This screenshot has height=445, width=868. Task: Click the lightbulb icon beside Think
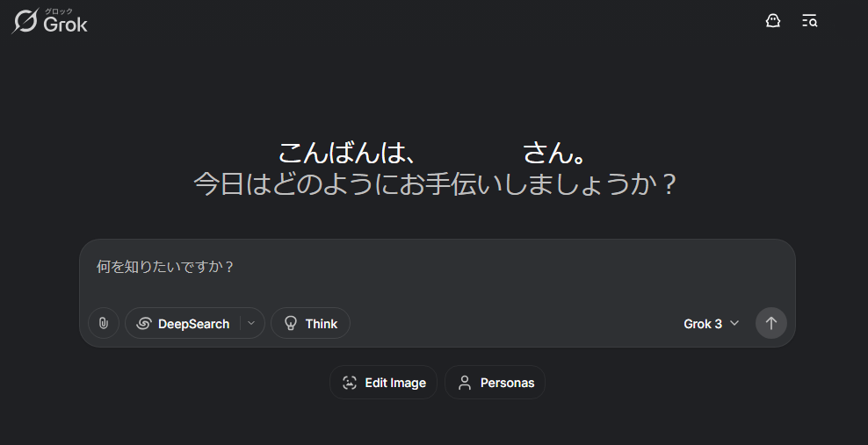tap(291, 323)
